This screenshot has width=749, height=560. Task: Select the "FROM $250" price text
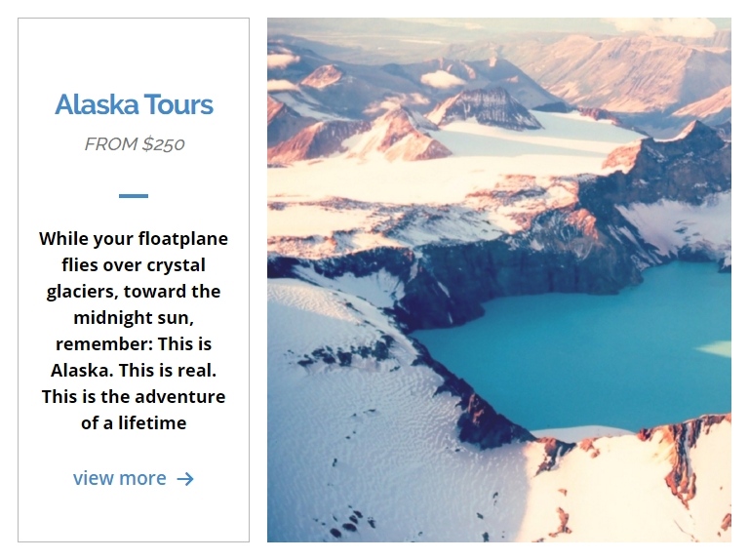[134, 144]
